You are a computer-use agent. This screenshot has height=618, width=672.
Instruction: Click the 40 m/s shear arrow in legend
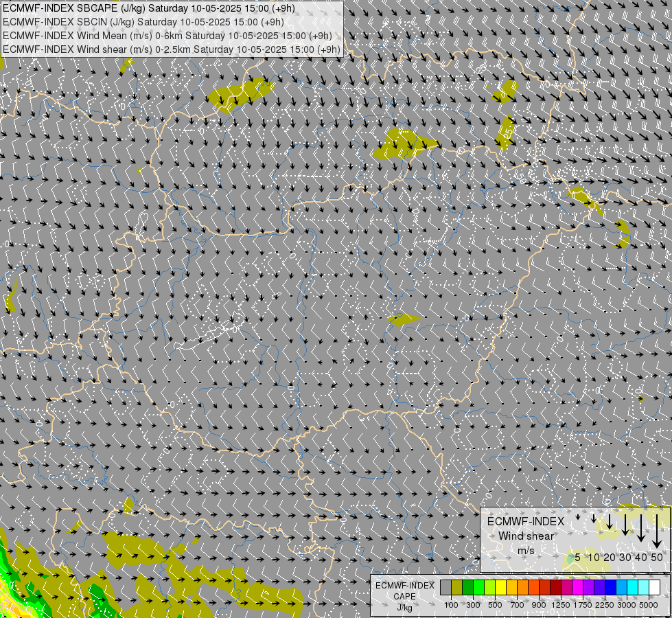(641, 528)
